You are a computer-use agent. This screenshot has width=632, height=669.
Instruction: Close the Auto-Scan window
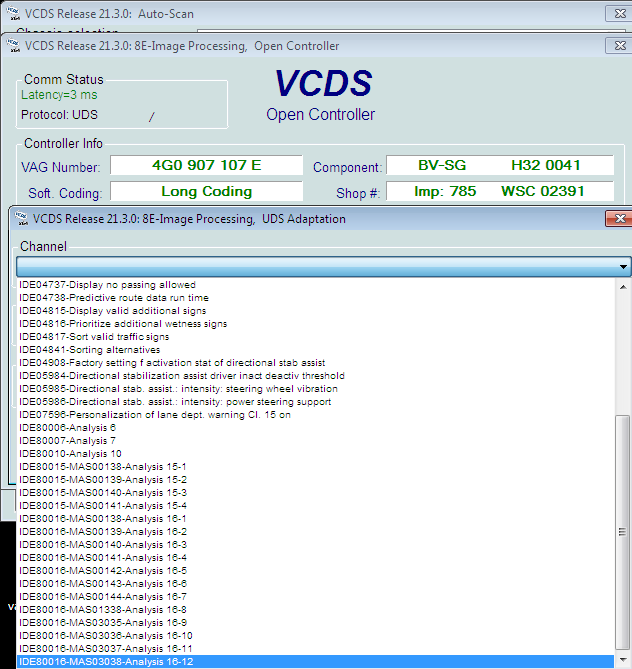coord(619,14)
